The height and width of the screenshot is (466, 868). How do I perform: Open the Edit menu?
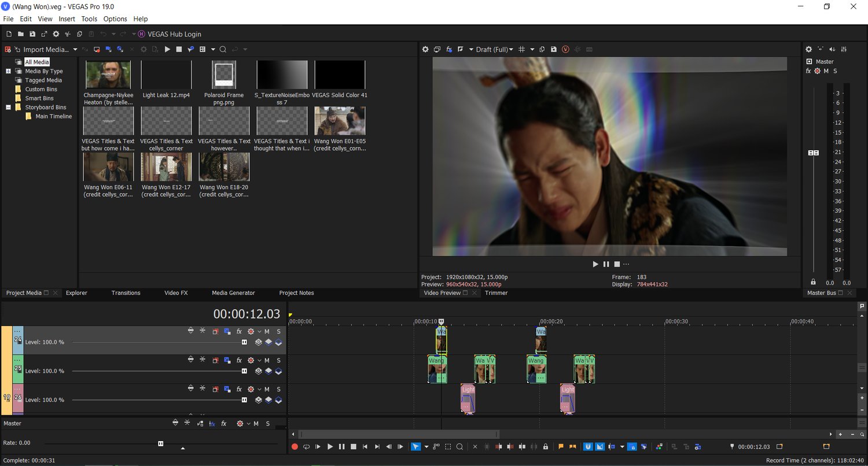pos(25,19)
